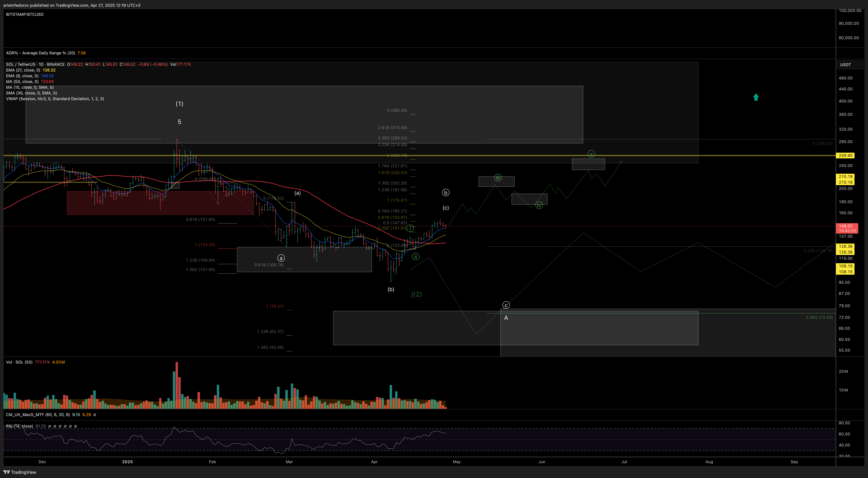The width and height of the screenshot is (868, 478).
Task: Click the Fib label 1.618 (220.03)
Action: pos(393,173)
